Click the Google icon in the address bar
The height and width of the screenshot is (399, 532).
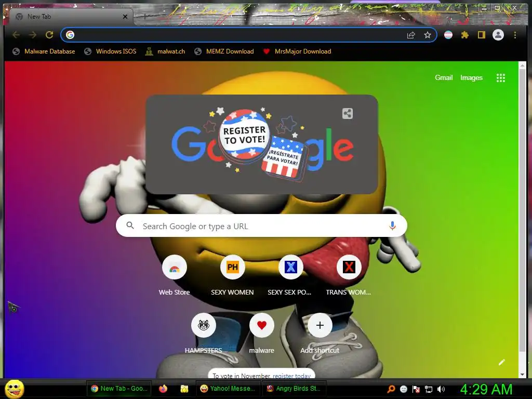[x=70, y=35]
